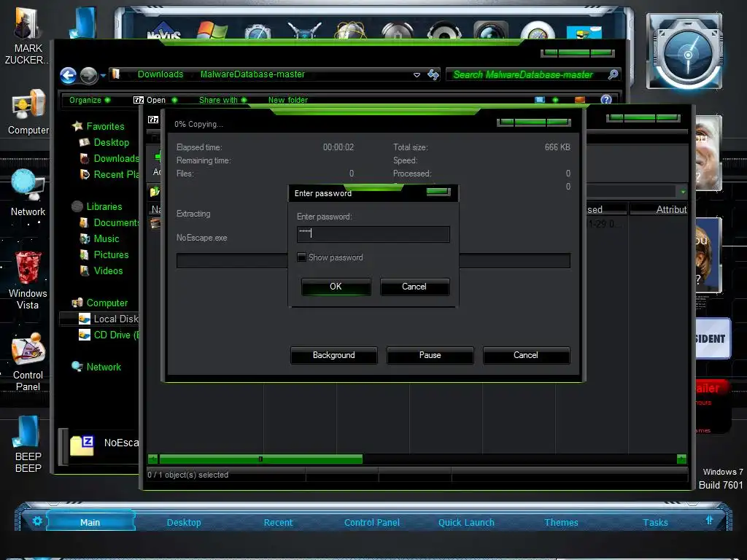This screenshot has height=560, width=747.
Task: Tick the Show password checkbox
Action: point(301,257)
